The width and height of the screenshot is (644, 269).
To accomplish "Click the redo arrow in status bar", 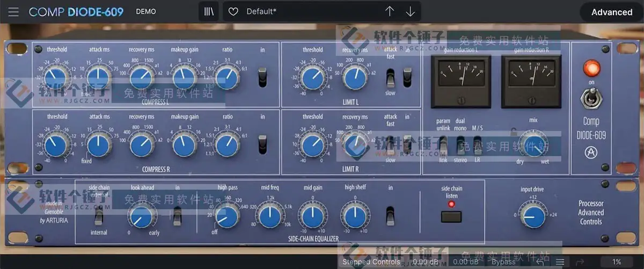I will tap(580, 262).
